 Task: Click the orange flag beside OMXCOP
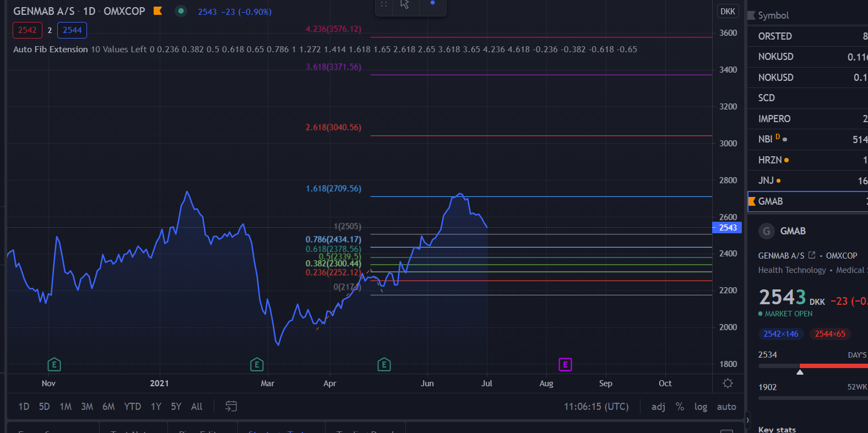158,11
